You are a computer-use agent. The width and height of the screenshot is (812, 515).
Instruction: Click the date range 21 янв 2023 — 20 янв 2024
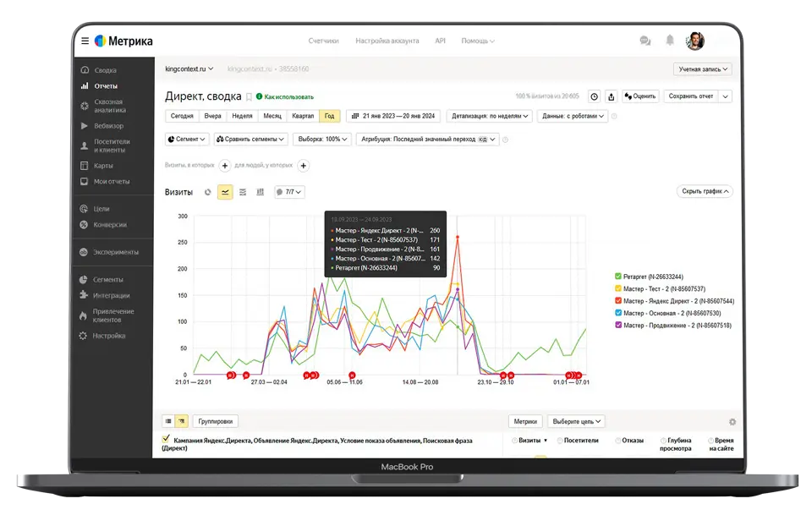point(392,116)
